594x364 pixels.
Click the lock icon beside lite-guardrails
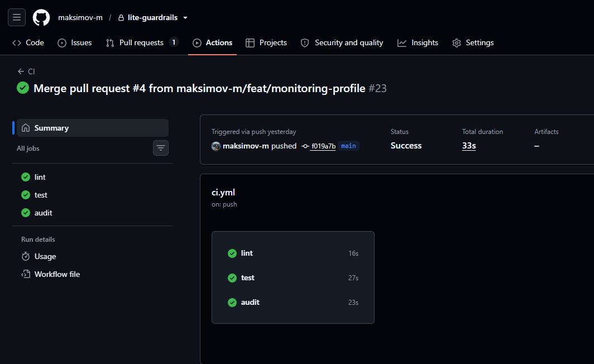pyautogui.click(x=121, y=18)
